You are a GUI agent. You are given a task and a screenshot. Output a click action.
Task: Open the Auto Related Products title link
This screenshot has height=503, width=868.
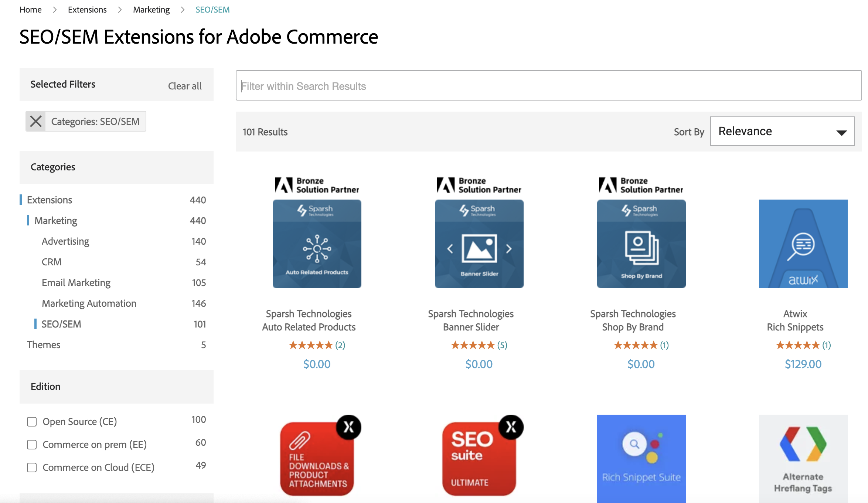pyautogui.click(x=309, y=327)
